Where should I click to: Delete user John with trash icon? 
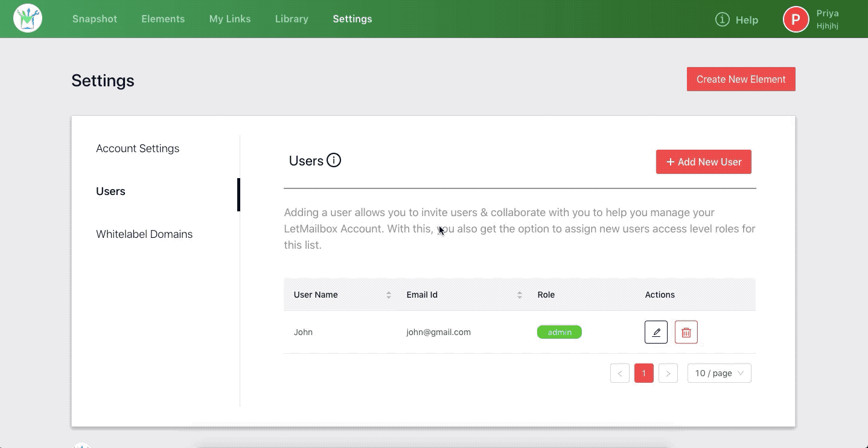(x=686, y=332)
